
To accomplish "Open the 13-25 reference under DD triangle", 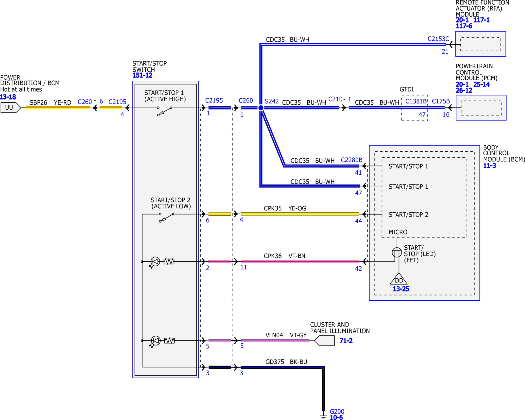I will click(401, 289).
